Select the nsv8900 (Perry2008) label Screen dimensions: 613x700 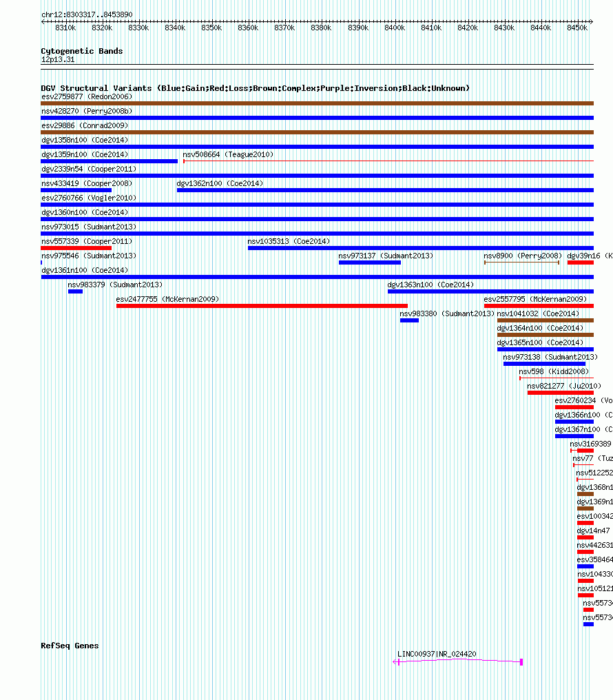pos(523,256)
